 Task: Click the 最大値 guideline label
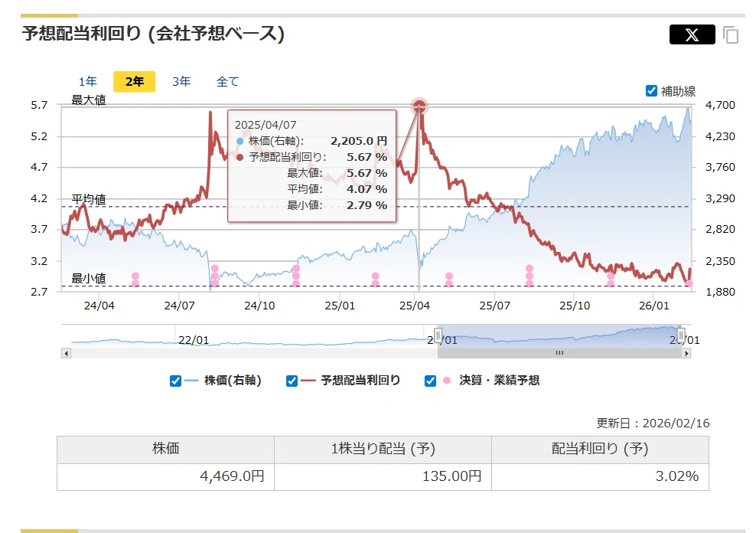89,100
